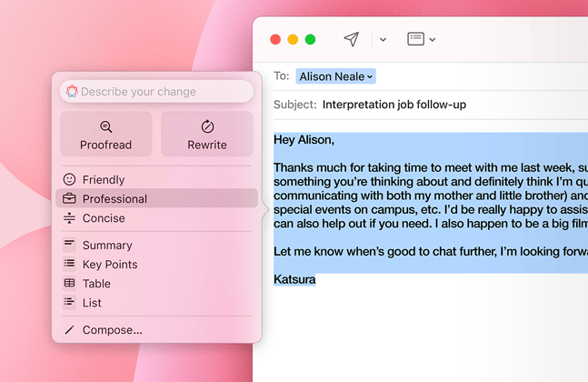Open the header fields layout icon
The height and width of the screenshot is (382, 588).
(x=415, y=39)
